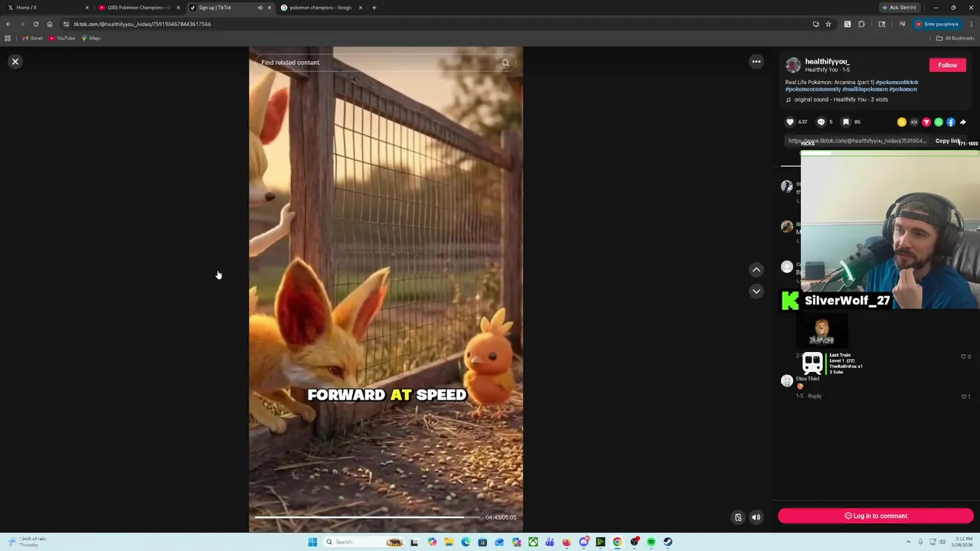Click the magnifier icon in related content search
The width and height of the screenshot is (980, 551).
tap(505, 63)
